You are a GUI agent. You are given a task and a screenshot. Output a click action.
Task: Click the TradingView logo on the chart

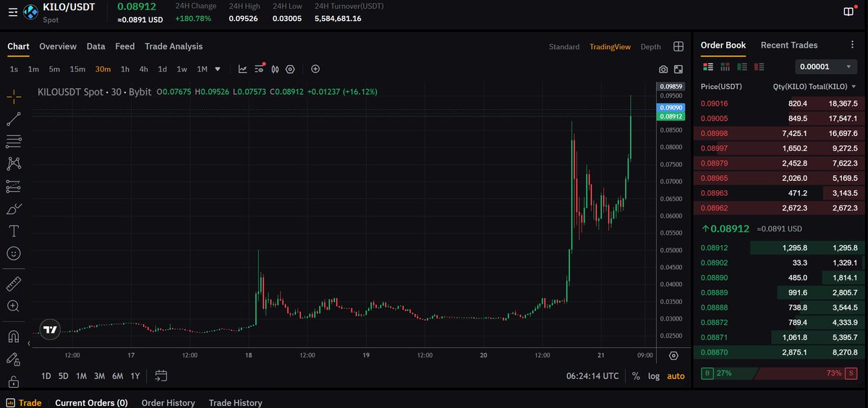(50, 330)
